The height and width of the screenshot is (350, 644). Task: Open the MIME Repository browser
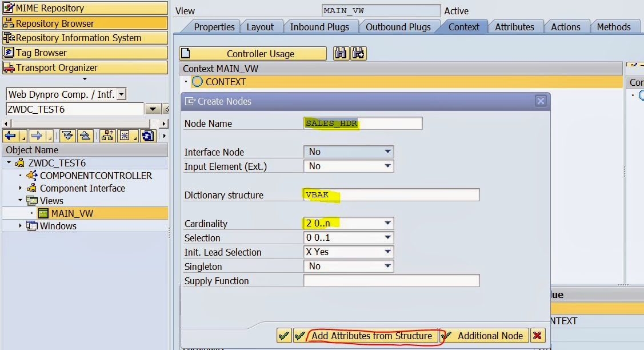coord(85,8)
